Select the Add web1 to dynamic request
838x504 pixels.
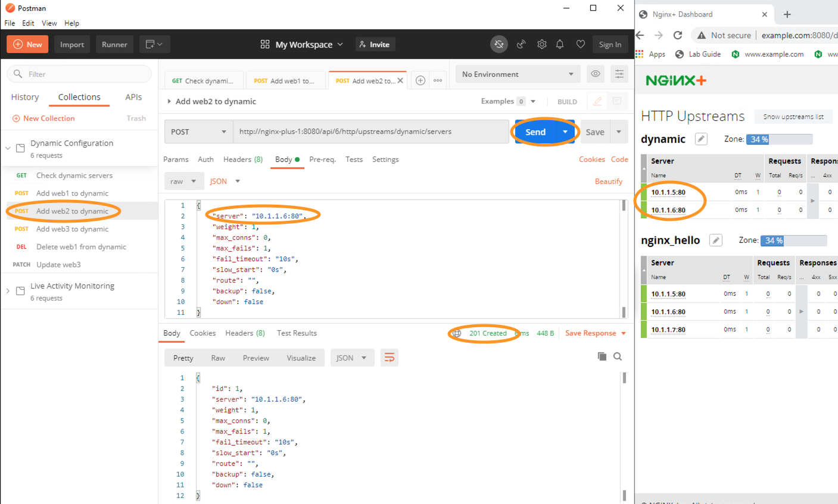point(79,193)
